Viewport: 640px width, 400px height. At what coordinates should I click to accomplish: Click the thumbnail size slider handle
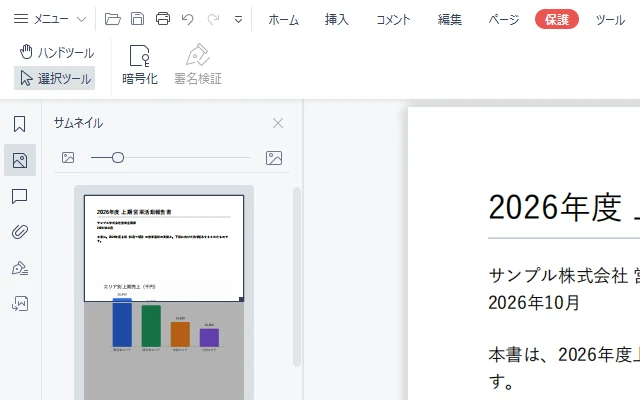pyautogui.click(x=118, y=158)
